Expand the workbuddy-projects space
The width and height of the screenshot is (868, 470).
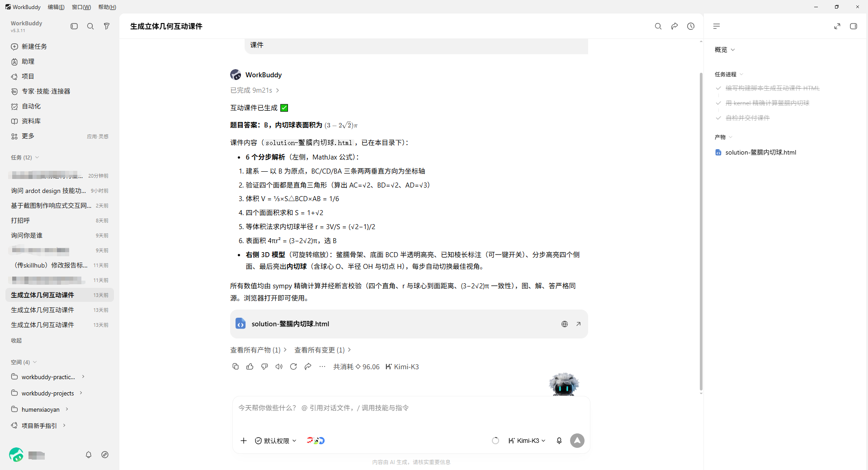81,393
